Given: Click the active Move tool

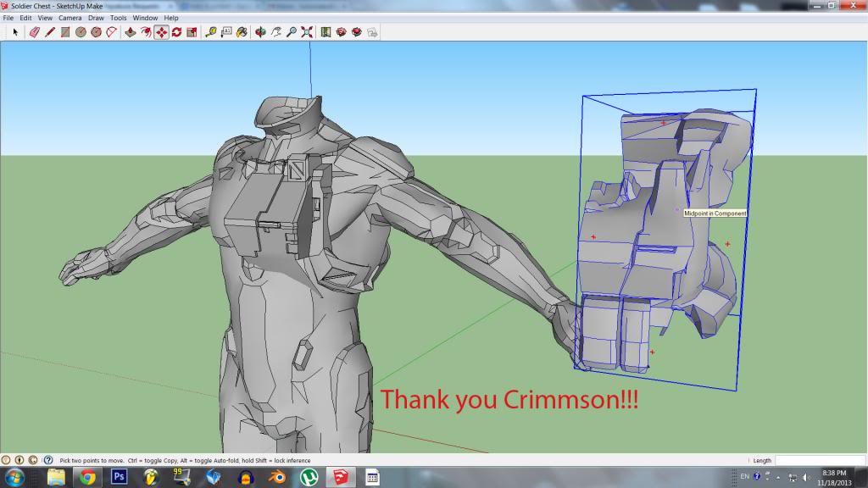Looking at the screenshot, I should click(x=161, y=32).
